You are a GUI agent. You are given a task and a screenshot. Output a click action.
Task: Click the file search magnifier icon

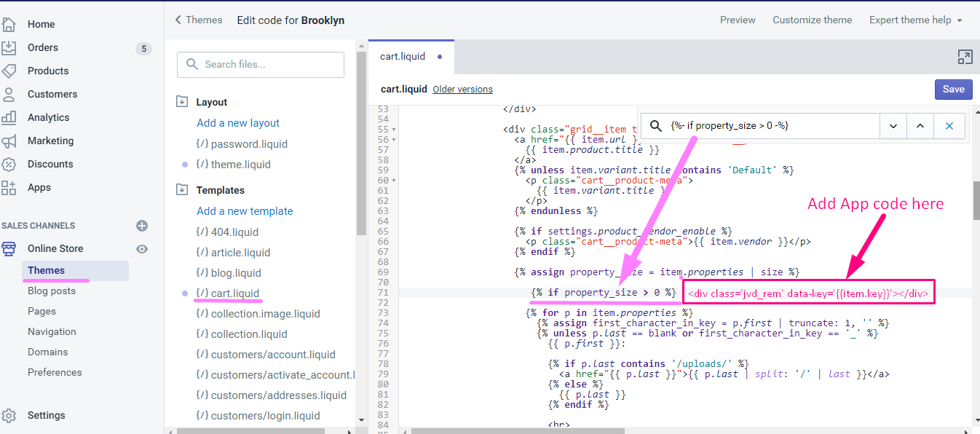coord(192,64)
